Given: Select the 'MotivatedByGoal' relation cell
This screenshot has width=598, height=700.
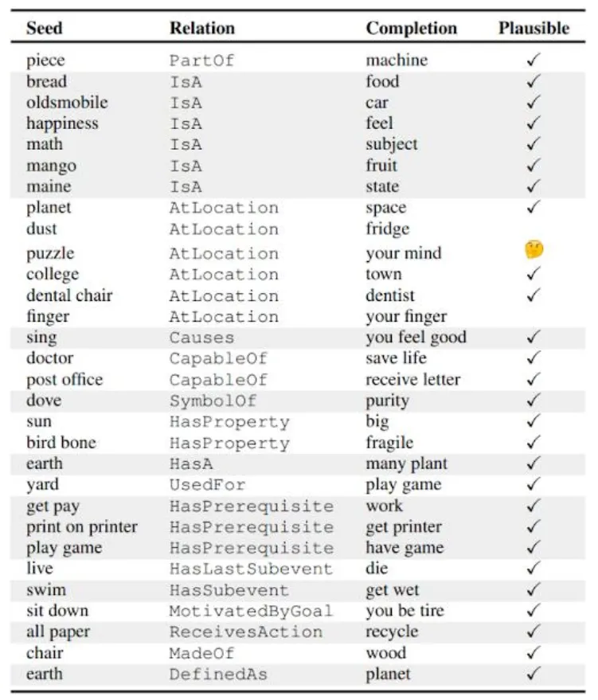Looking at the screenshot, I should tap(252, 611).
